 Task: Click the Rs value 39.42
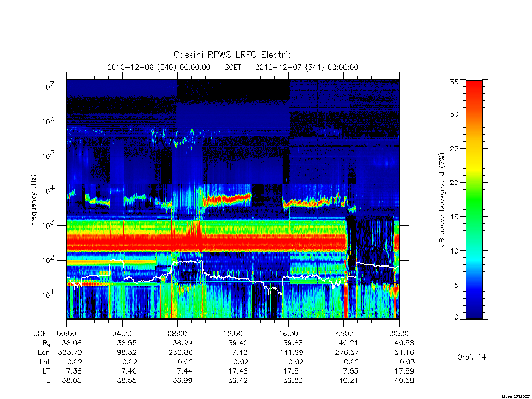point(238,343)
